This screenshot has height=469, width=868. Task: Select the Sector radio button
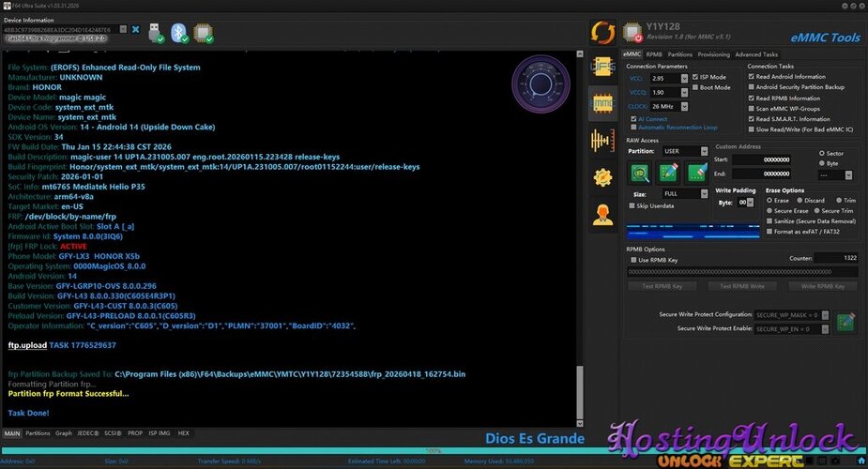tap(821, 153)
